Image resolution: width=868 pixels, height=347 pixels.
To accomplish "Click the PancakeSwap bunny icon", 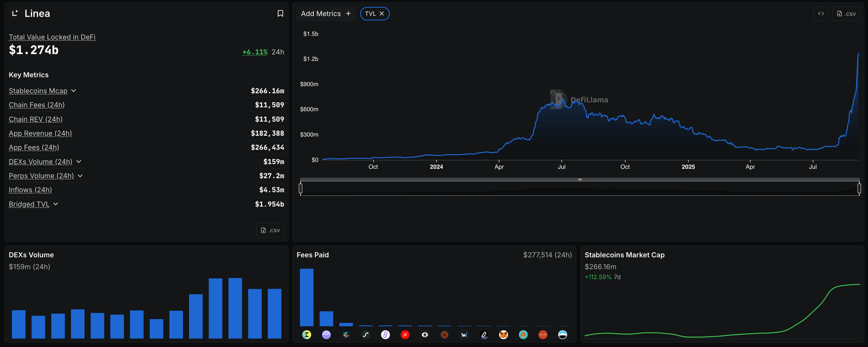I will [x=523, y=334].
